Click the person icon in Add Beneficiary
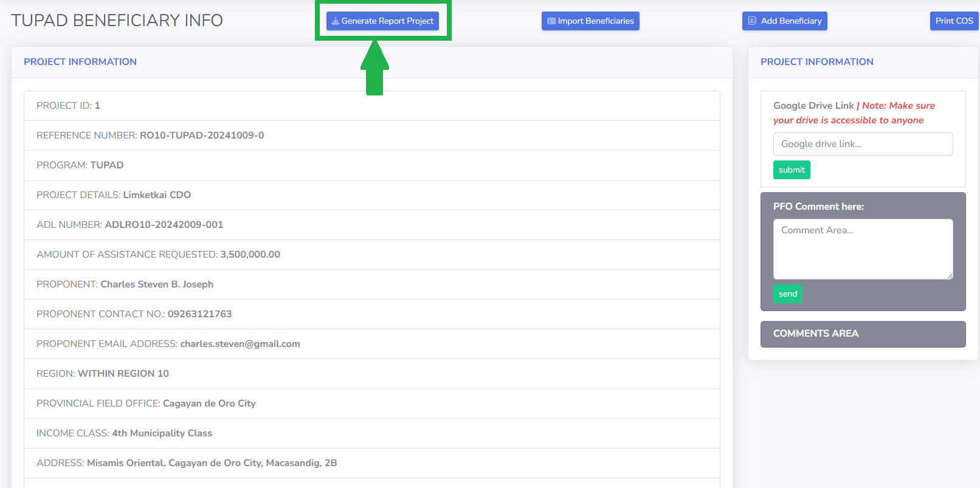 pyautogui.click(x=752, y=21)
